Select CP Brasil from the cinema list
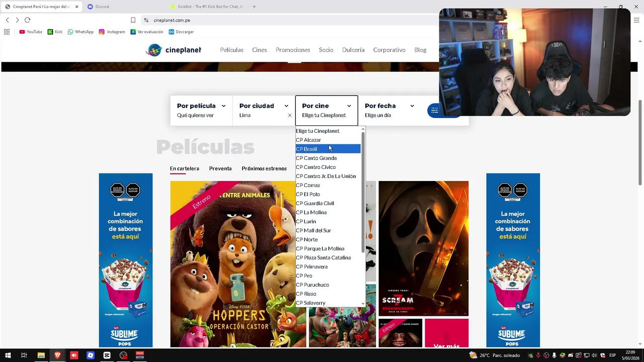The width and height of the screenshot is (644, 362). 328,149
